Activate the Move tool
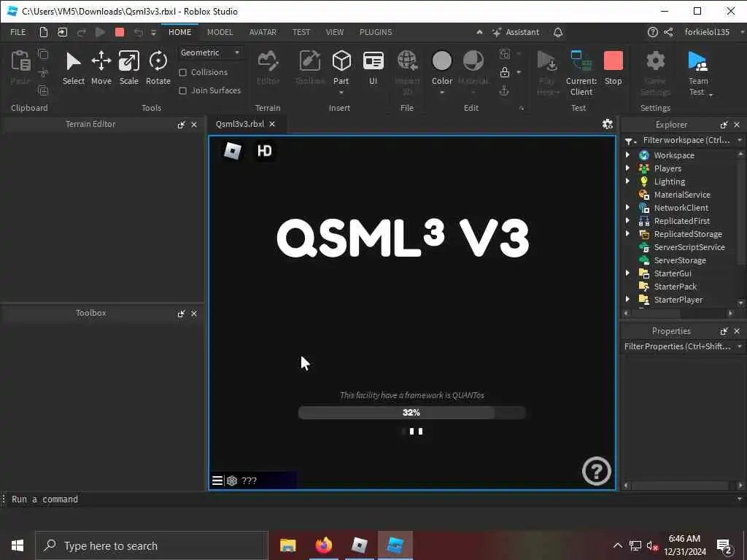 pos(101,68)
